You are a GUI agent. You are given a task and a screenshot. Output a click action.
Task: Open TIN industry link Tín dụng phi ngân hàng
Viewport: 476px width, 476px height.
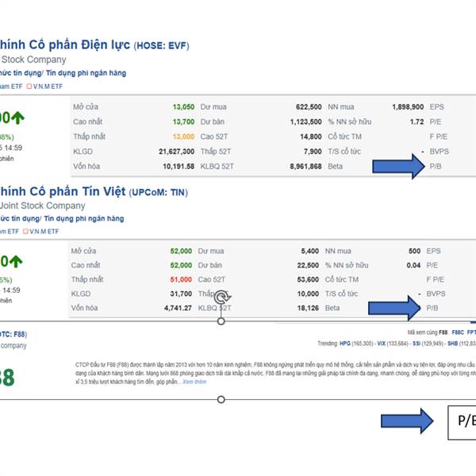[84, 219]
